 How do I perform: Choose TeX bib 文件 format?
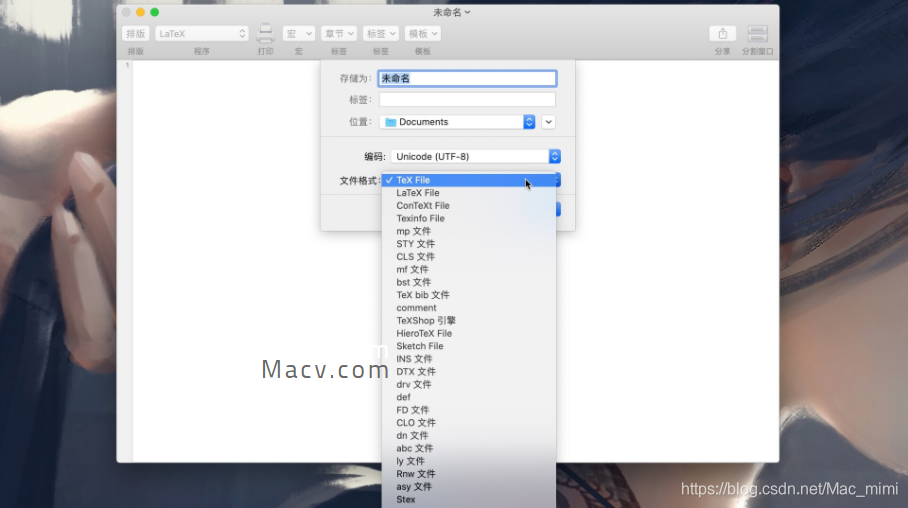pyautogui.click(x=469, y=295)
